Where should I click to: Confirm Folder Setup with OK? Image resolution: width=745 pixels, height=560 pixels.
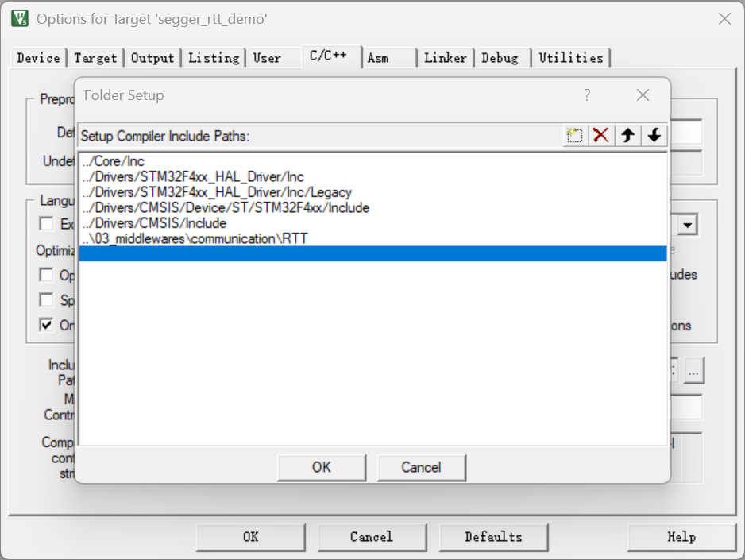(322, 467)
